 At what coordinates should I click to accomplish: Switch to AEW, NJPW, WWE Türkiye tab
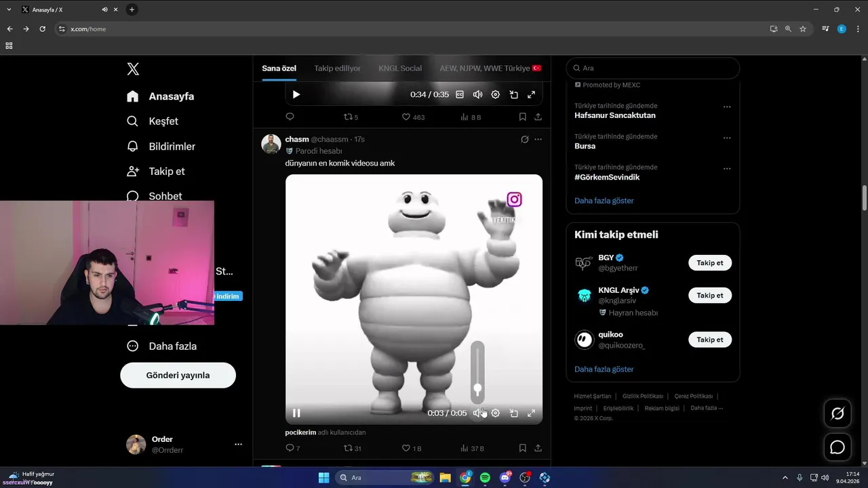pyautogui.click(x=491, y=68)
